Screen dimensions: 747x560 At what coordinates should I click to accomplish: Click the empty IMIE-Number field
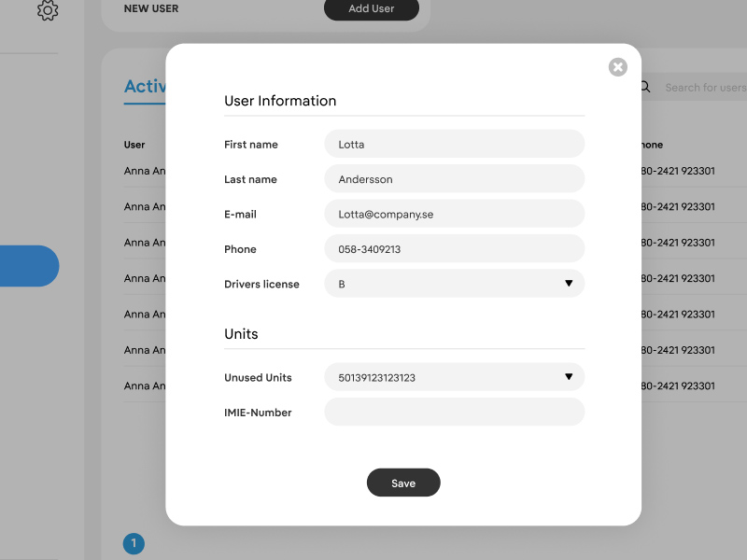(454, 412)
